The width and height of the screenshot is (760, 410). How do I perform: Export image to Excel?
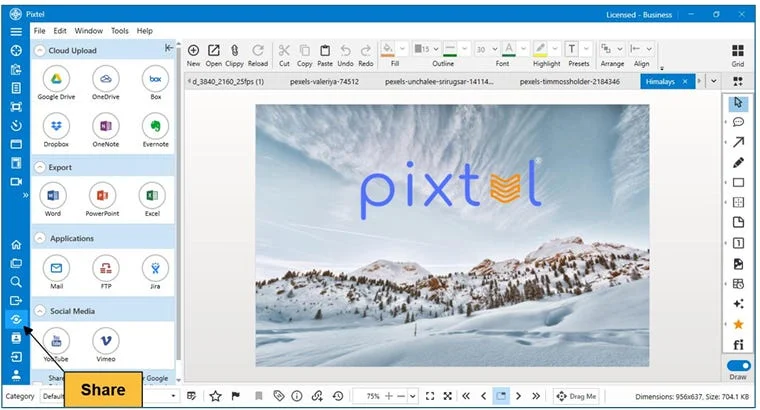(152, 195)
